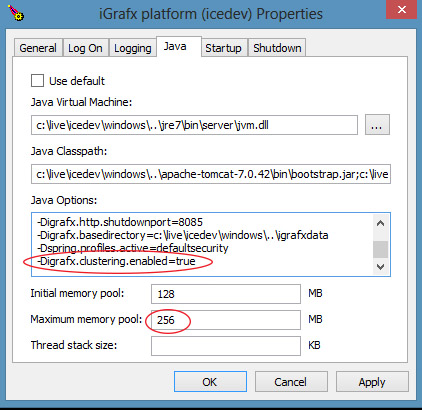The image size is (422, 410).
Task: Apply the Java settings
Action: (372, 382)
